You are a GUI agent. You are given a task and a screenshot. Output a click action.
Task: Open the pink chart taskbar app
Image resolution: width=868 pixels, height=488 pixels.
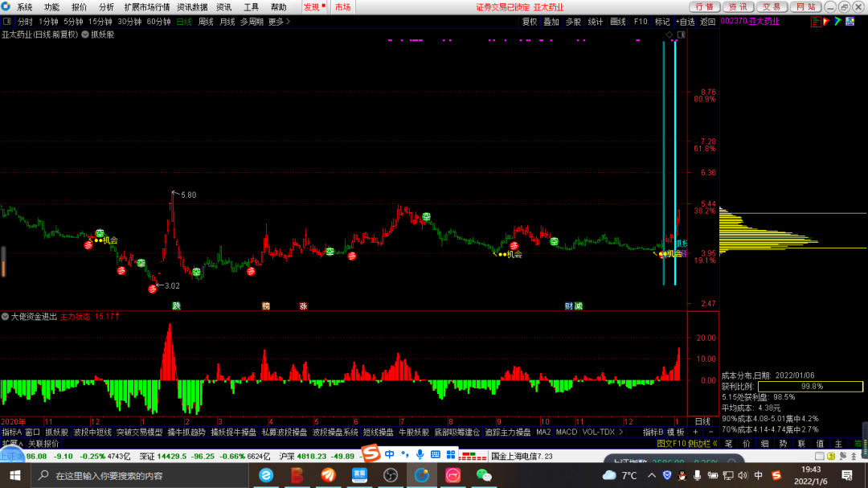click(452, 475)
